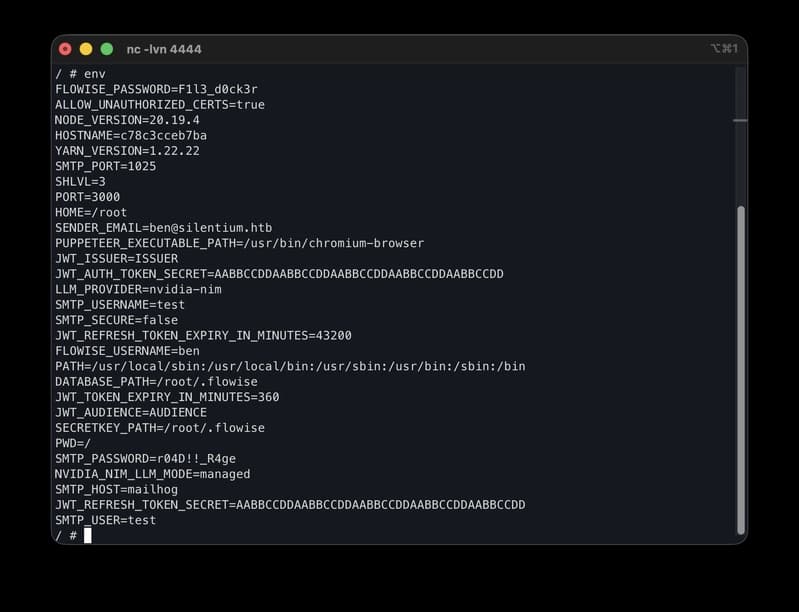
Task: Click the terminal cursor block at prompt
Action: pyautogui.click(x=88, y=536)
